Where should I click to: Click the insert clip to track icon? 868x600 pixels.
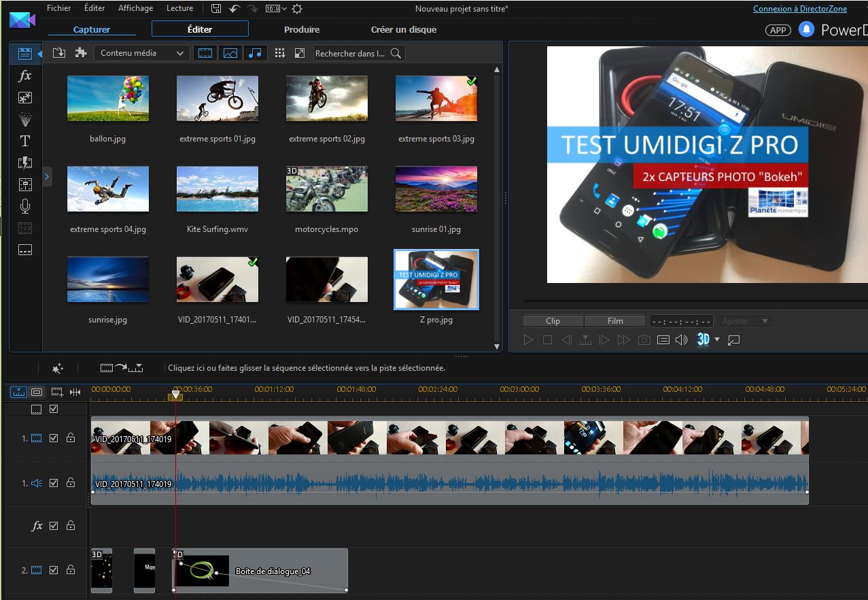coord(122,368)
